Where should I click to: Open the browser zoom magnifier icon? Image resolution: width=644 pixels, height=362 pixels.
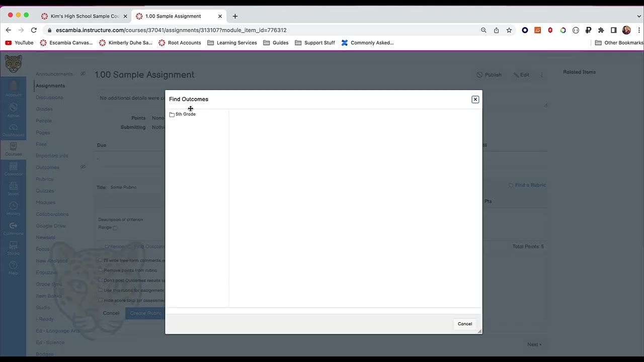[484, 30]
